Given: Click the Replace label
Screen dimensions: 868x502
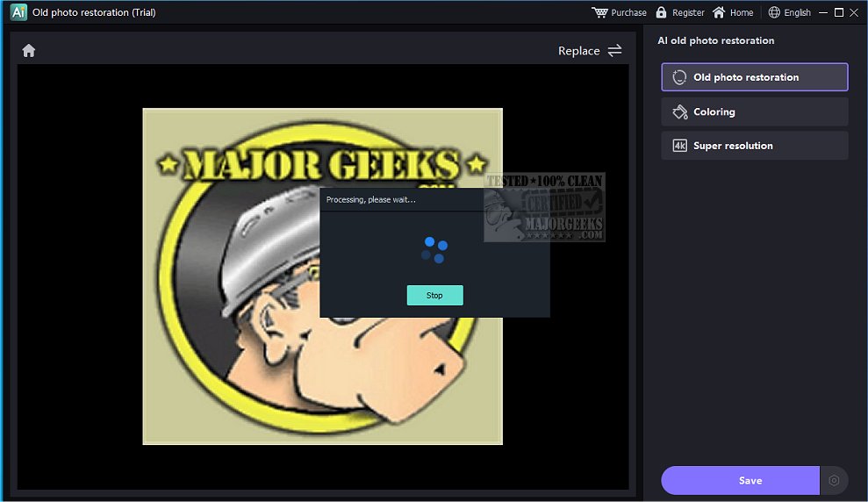Looking at the screenshot, I should coord(578,51).
